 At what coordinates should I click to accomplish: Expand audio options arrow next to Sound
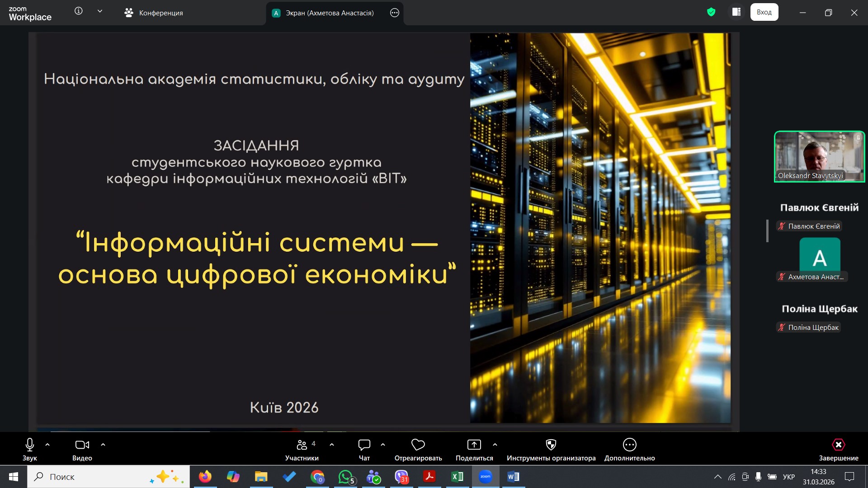(47, 445)
